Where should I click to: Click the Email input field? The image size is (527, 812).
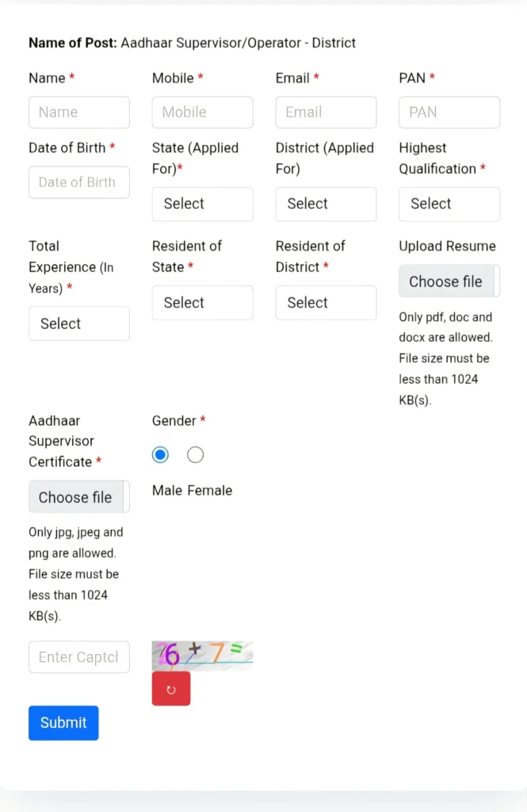[x=326, y=113]
